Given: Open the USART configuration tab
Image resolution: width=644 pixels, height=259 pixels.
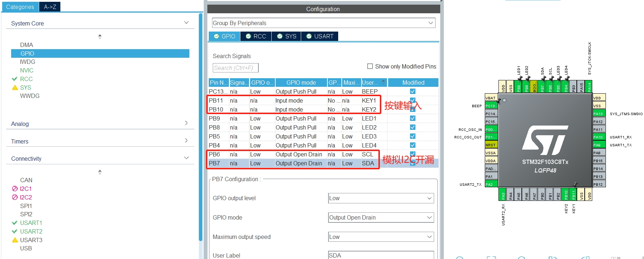Looking at the screenshot, I should tap(320, 36).
